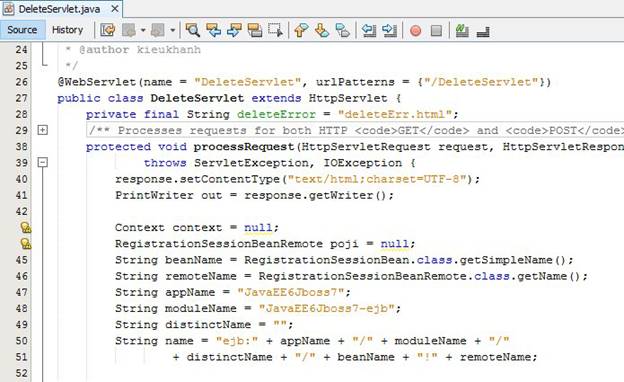624x382 pixels.
Task: Click Shift Line Left icon
Action: coord(369,30)
